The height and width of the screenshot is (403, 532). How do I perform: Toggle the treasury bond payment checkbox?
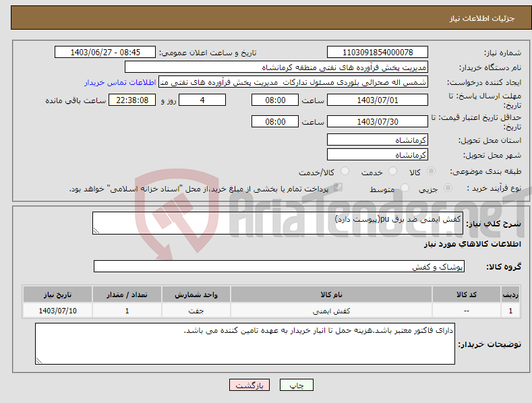tap(338, 187)
